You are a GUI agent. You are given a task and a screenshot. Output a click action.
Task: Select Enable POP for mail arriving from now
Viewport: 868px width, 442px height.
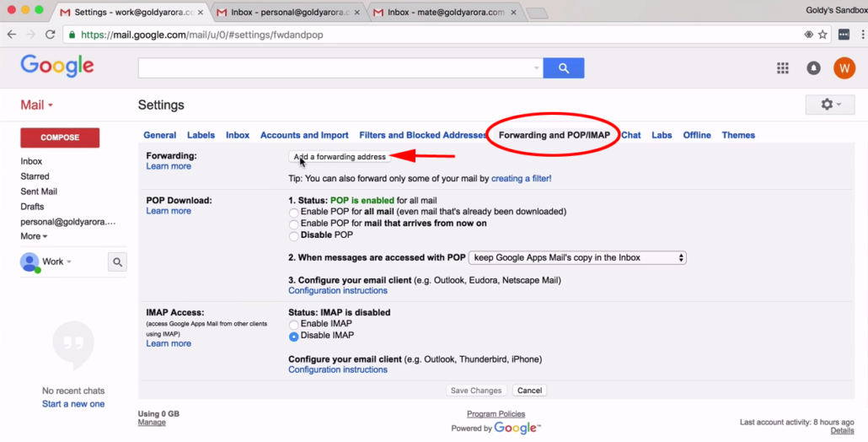pyautogui.click(x=293, y=224)
